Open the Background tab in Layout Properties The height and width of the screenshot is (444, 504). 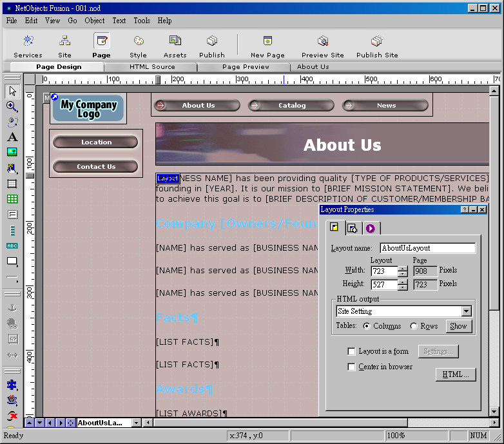353,228
